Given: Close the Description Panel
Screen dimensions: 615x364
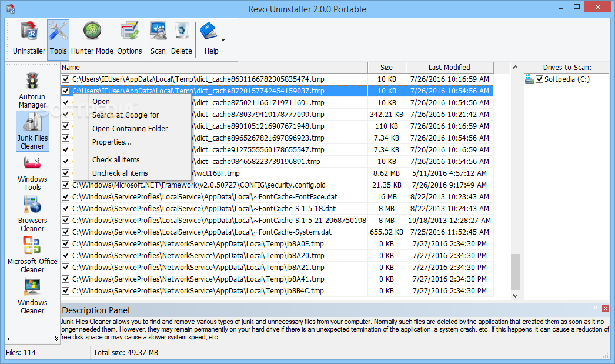Looking at the screenshot, I should pos(605,309).
